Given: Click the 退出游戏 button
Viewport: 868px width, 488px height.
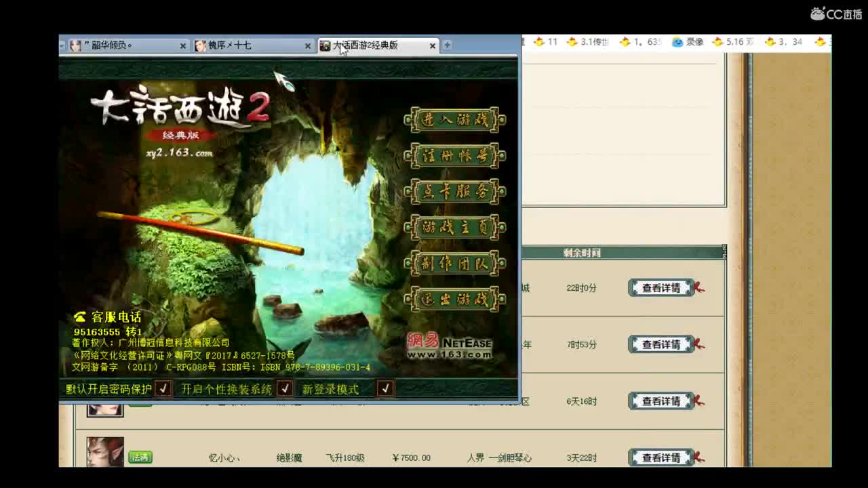Looking at the screenshot, I should (455, 299).
